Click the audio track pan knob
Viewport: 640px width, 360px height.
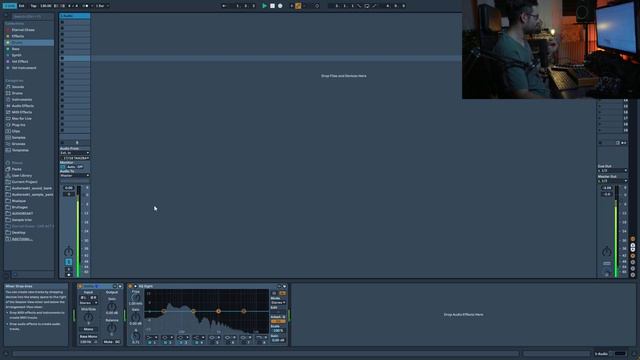(69, 252)
